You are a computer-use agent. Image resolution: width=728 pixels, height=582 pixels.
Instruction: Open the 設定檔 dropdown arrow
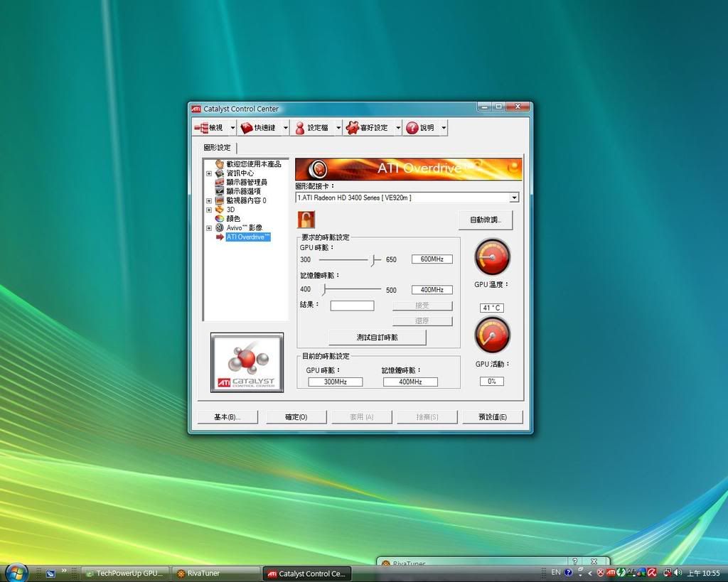point(338,128)
